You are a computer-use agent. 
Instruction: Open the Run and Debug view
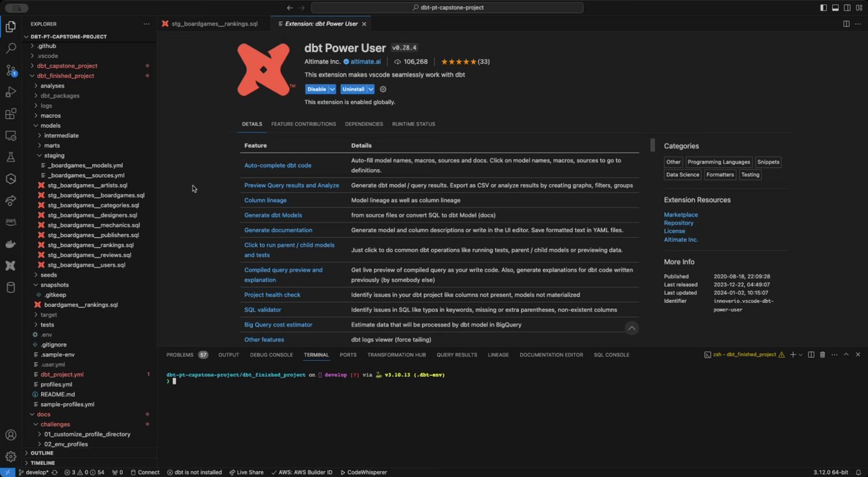coord(11,92)
